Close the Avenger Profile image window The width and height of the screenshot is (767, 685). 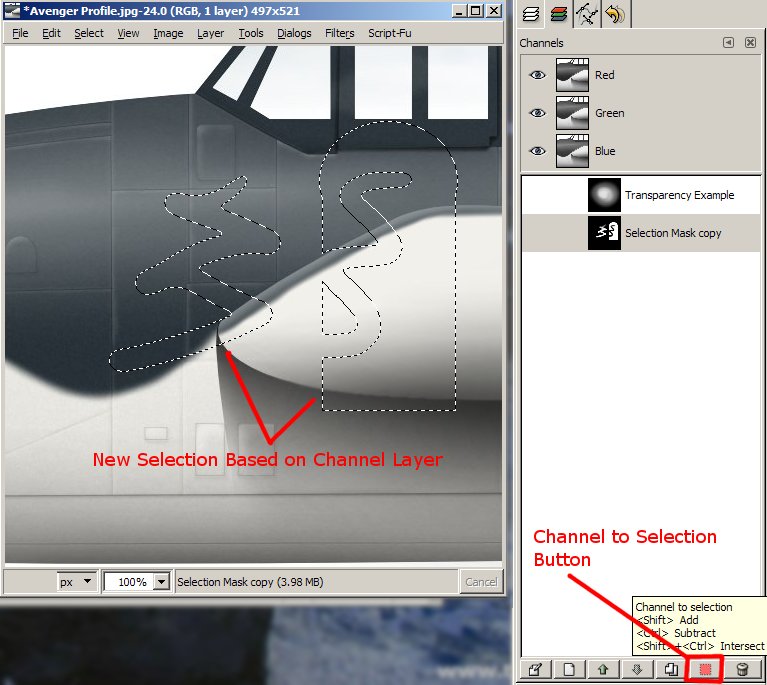coord(494,11)
